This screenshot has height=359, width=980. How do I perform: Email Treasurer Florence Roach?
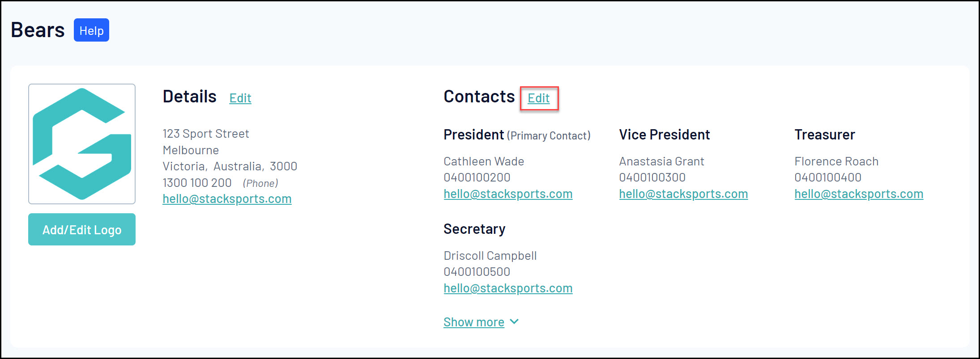(859, 194)
